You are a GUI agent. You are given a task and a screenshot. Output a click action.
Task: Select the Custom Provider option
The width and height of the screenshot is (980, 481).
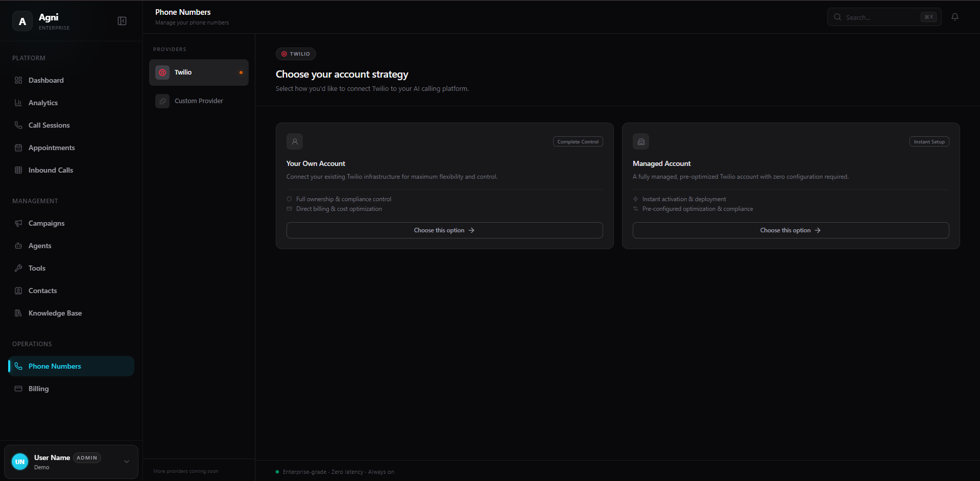(x=199, y=101)
